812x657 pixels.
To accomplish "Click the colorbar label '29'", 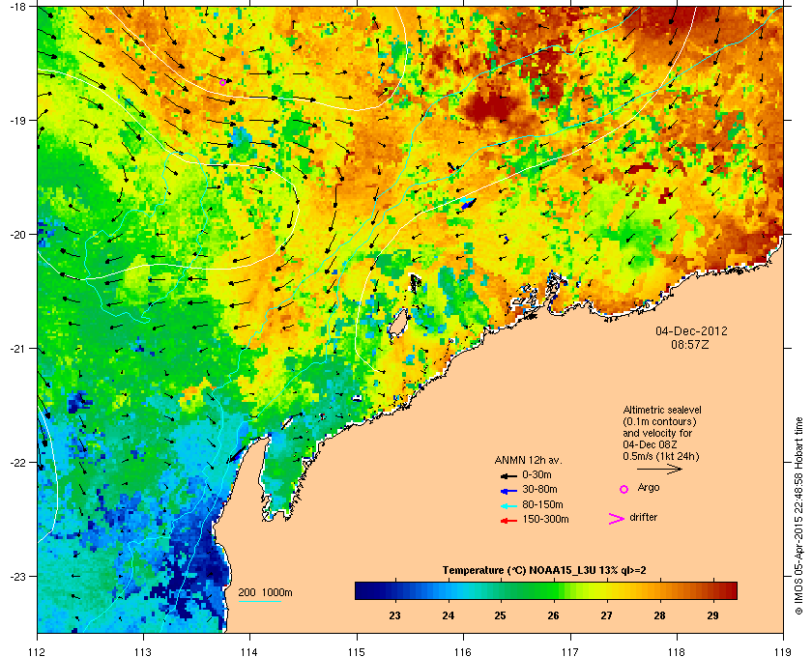I will coord(712,615).
